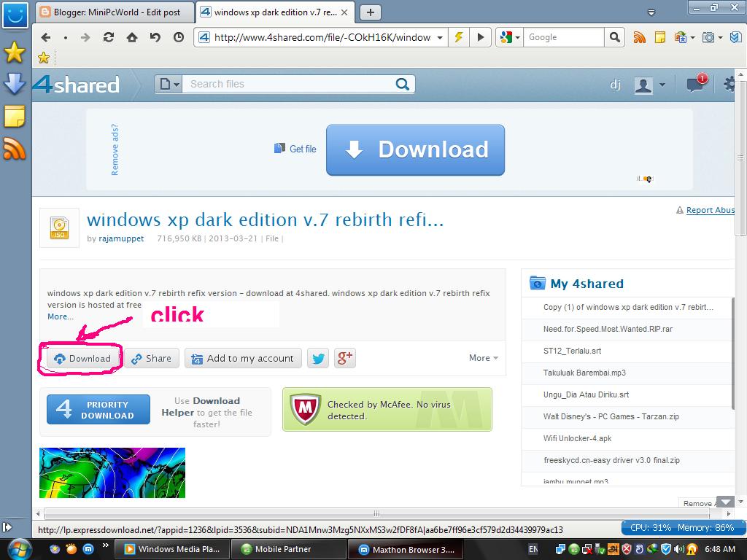Click the Priority Download button
The width and height of the screenshot is (747, 560).
point(98,410)
